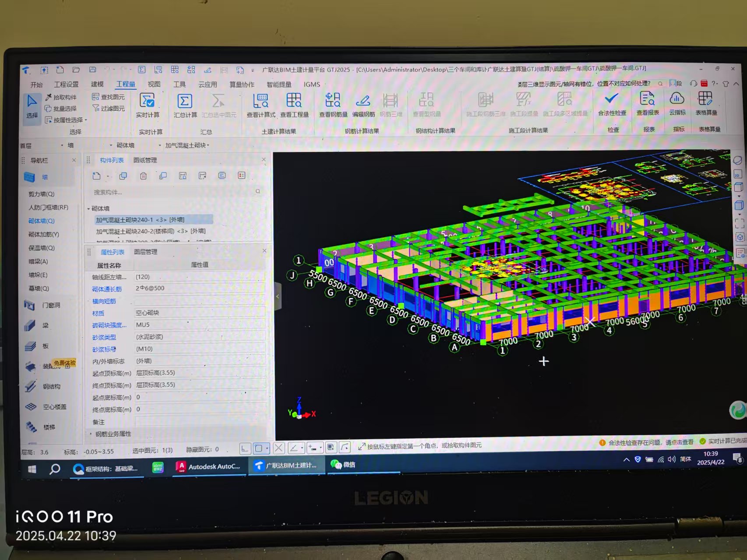
Task: Click delete trash icon in 构件列表
Action: click(143, 176)
